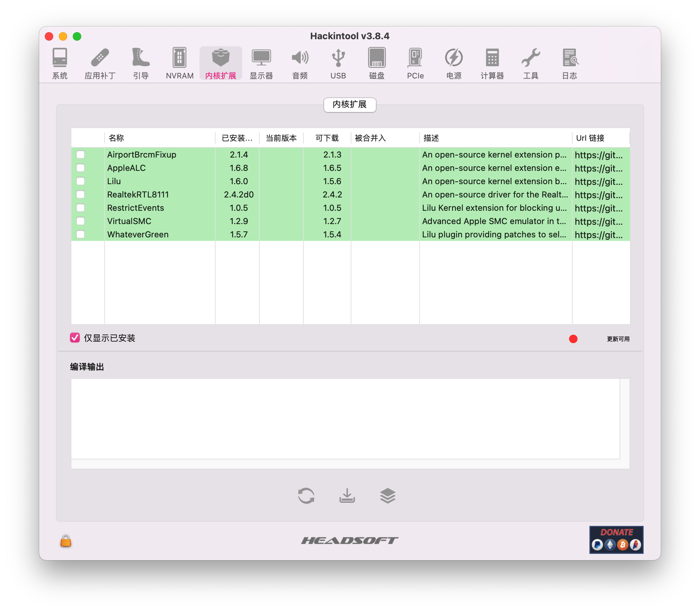Sort by the 描述 column header

pyautogui.click(x=496, y=138)
